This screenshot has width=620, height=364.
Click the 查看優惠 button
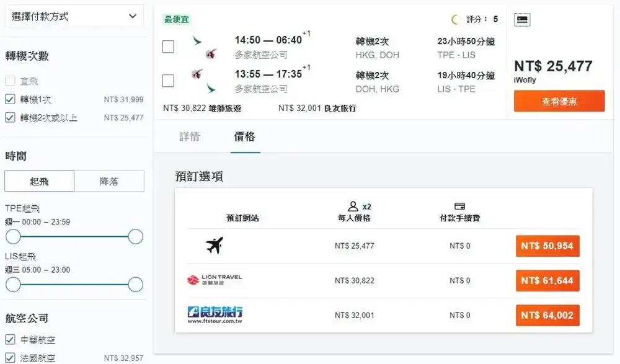click(x=559, y=101)
